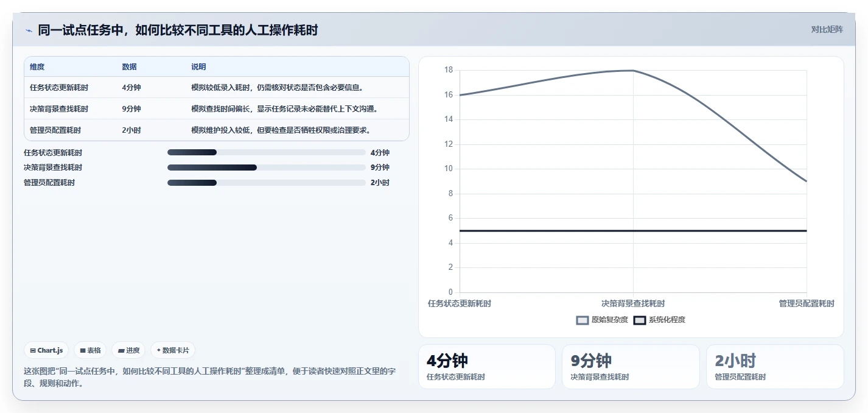The image size is (868, 413).
Task: Click 2小时 label right of progress bar
Action: [380, 183]
